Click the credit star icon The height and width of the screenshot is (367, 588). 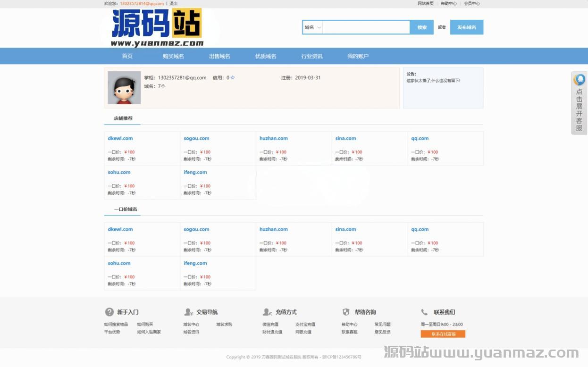coord(233,78)
